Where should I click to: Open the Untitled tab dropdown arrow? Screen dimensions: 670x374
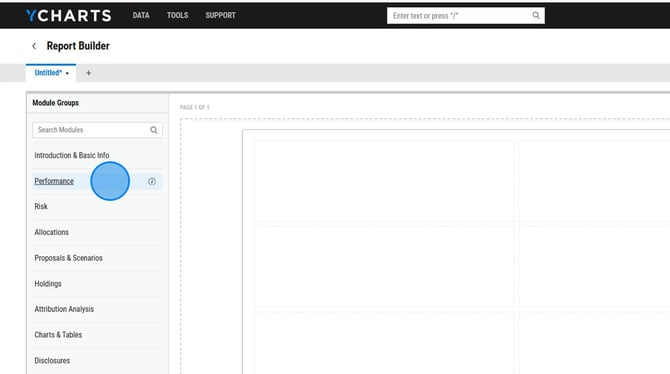(x=67, y=74)
